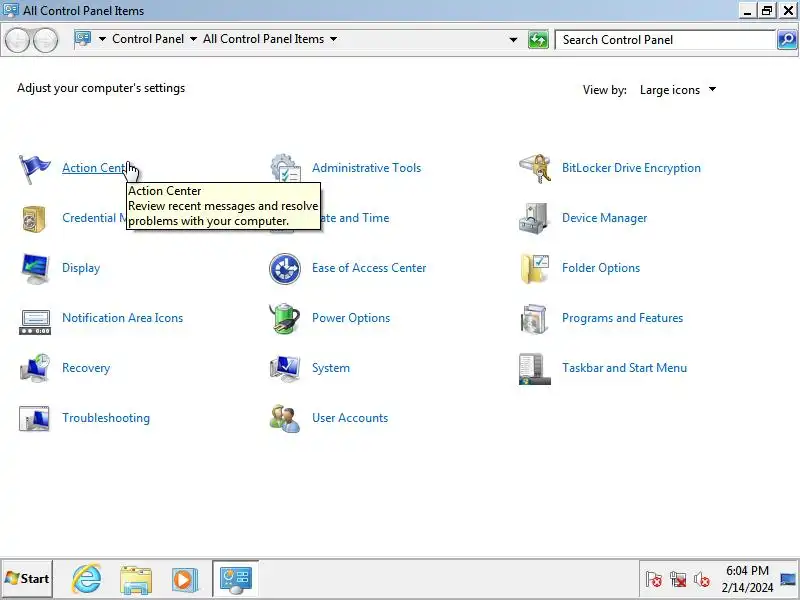Screen dimensions: 800x600
Task: Click the Start button
Action: pyautogui.click(x=27, y=579)
